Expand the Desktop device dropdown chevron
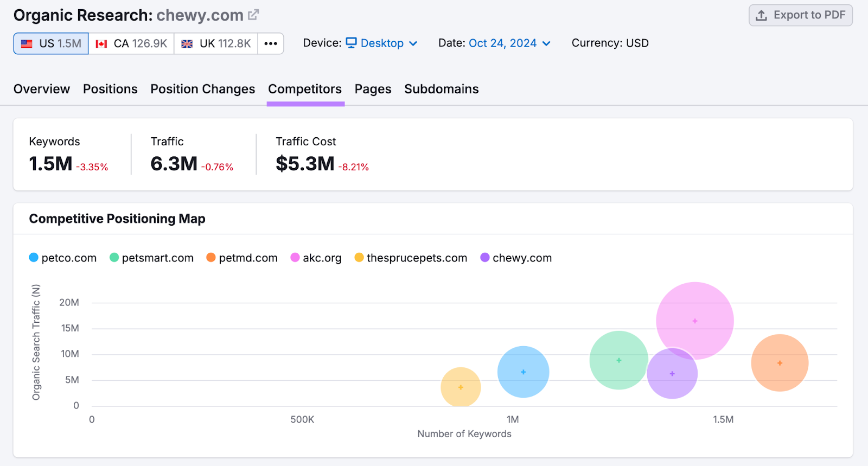Screen dimensions: 868x466 pyautogui.click(x=413, y=43)
